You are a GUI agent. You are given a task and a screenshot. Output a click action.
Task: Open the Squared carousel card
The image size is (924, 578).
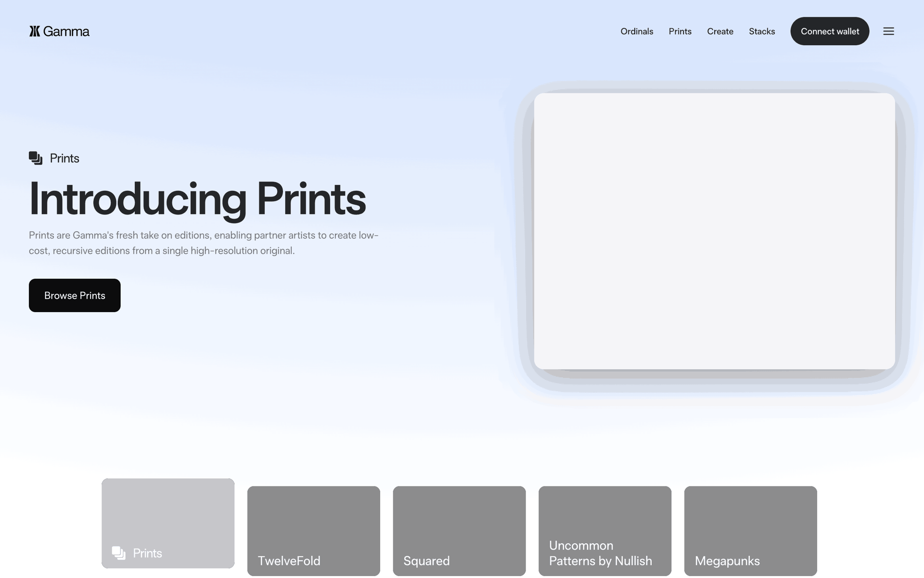tap(459, 531)
